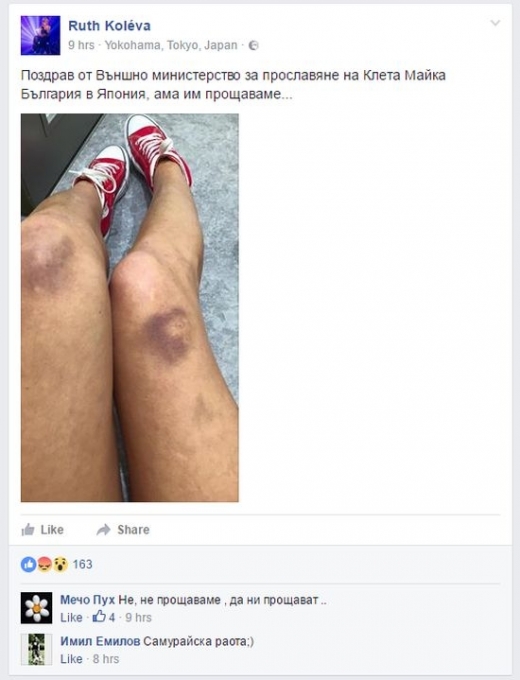Image resolution: width=520 pixels, height=680 pixels.
Task: Open Ruth Koléva's profile picture
Action: pos(40,35)
